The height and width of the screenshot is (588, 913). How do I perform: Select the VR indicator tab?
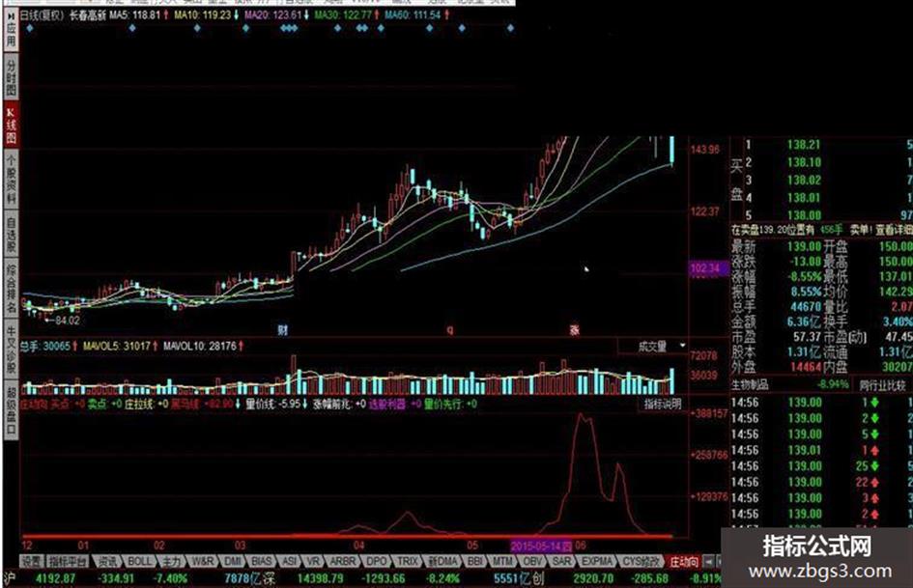click(313, 561)
